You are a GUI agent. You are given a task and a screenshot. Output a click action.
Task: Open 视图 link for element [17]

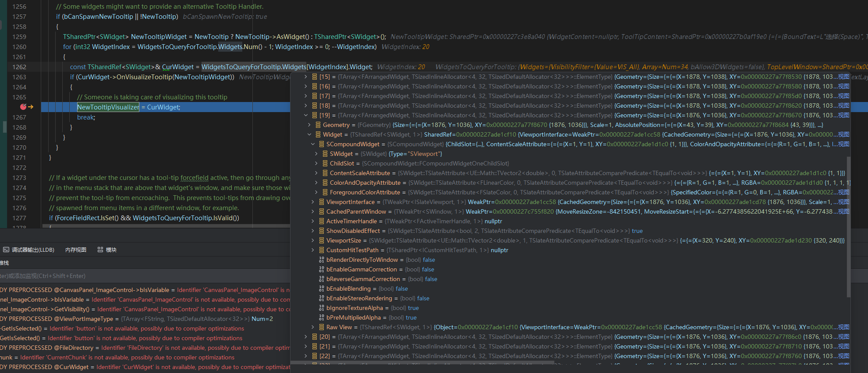pos(843,96)
